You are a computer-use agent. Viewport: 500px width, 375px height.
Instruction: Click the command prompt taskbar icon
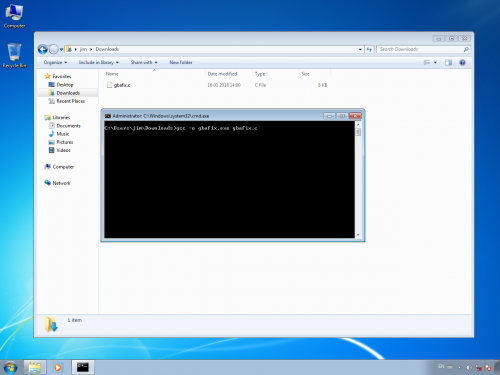click(x=83, y=367)
